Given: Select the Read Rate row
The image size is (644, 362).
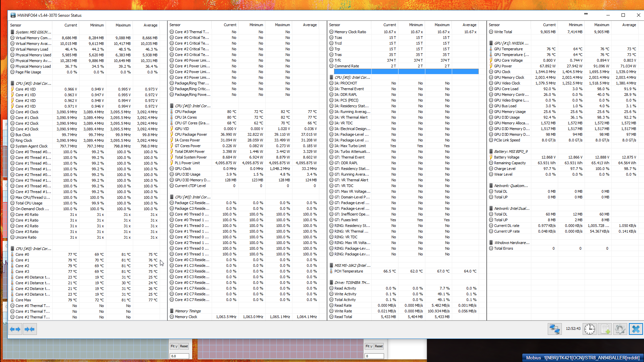Looking at the screenshot, I should coord(404,305).
